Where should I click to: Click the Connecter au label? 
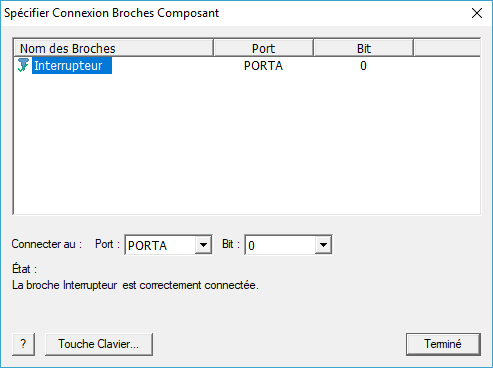(47, 244)
